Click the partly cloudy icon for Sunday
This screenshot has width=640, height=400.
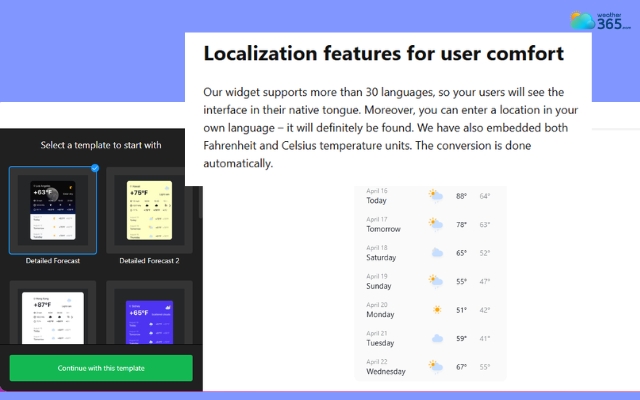tap(436, 281)
